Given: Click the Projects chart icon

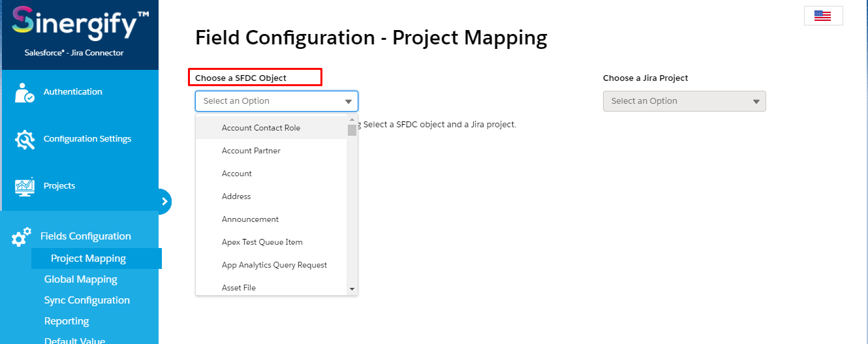Looking at the screenshot, I should (x=24, y=187).
